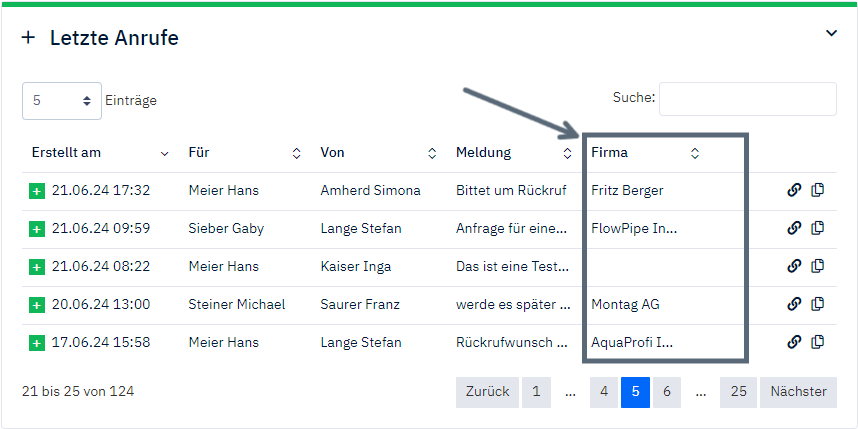Click the Zurück pagination button
Viewport: 858px width, 429px height.
pyautogui.click(x=487, y=392)
